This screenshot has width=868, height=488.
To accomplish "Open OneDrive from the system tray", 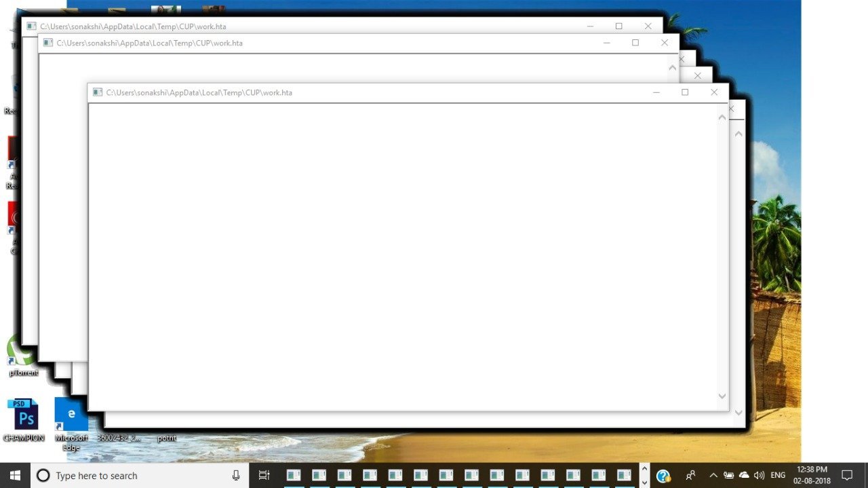I will [x=745, y=475].
